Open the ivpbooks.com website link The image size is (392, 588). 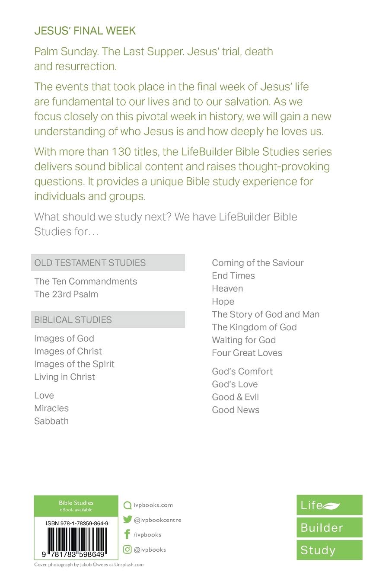(153, 505)
